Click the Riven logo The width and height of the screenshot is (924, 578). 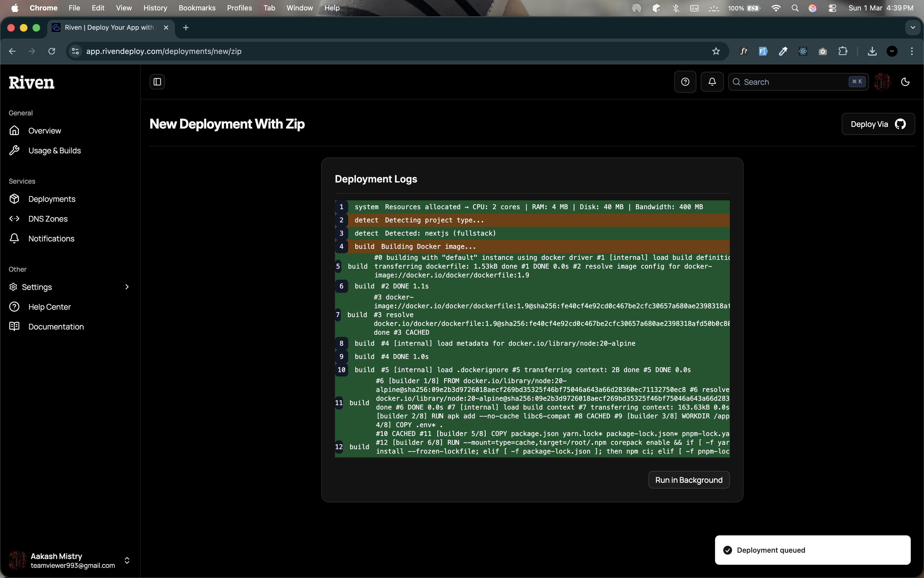[32, 83]
